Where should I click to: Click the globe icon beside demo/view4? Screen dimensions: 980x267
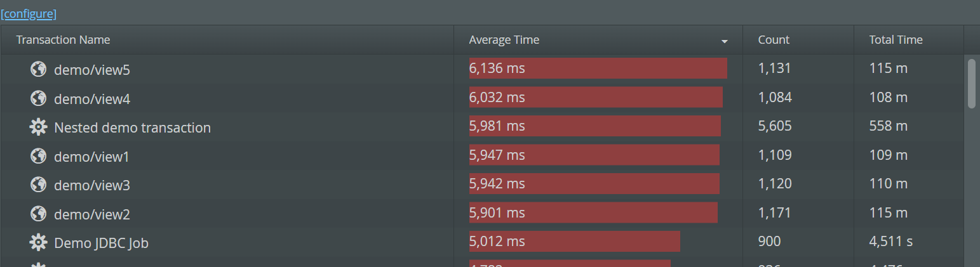tap(38, 98)
